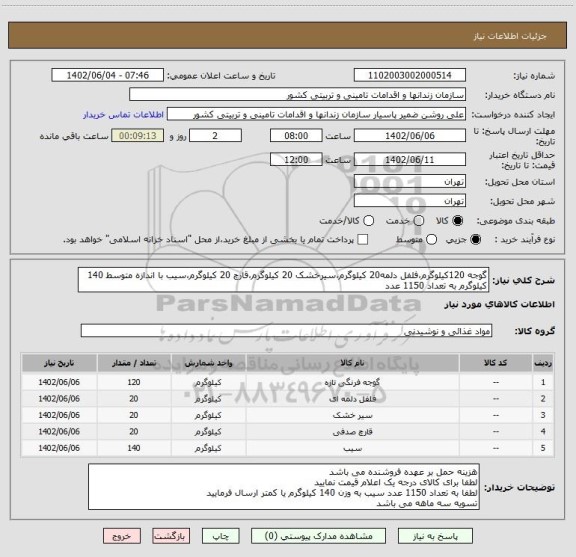Screen dimensions: 576x557
Task: Click the ردیف column header
Action: pos(543,363)
